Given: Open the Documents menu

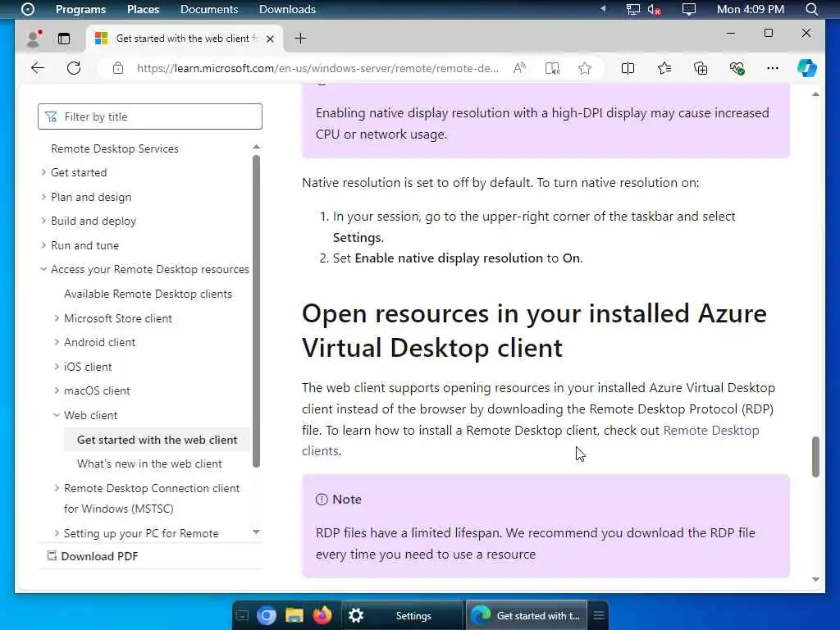Looking at the screenshot, I should tap(209, 9).
